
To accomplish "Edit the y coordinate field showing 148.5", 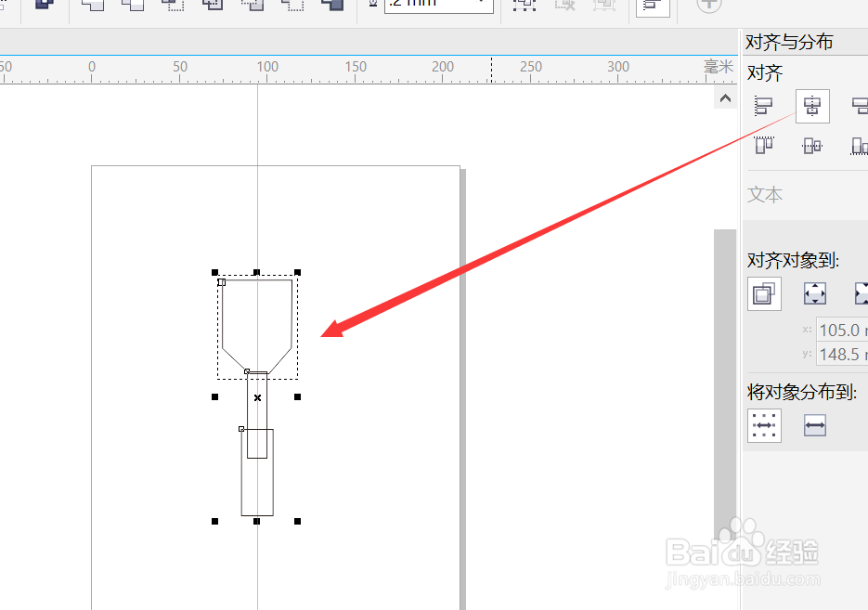I will (x=842, y=355).
